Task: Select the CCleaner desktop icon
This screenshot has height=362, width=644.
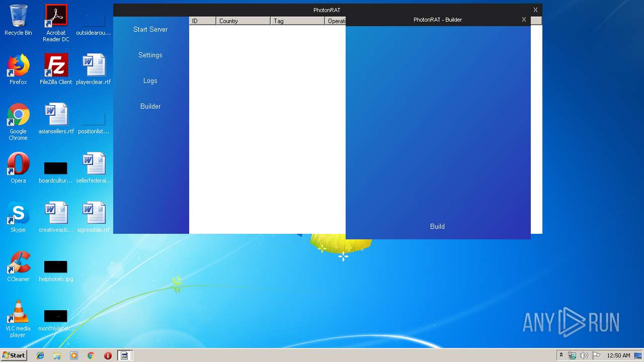Action: coord(18,266)
